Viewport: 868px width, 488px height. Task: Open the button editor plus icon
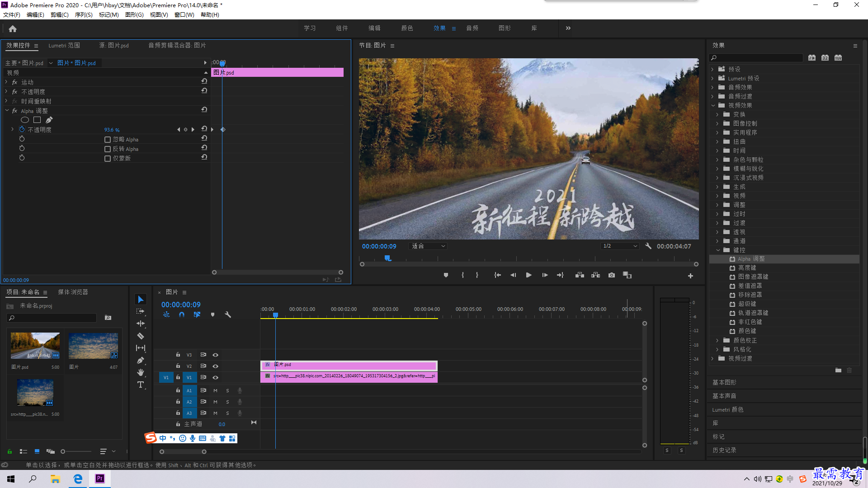tap(690, 276)
